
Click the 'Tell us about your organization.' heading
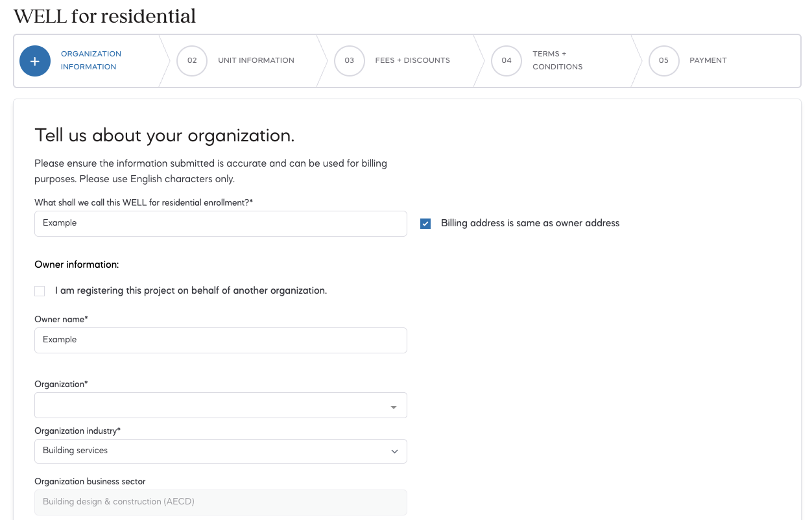[165, 135]
